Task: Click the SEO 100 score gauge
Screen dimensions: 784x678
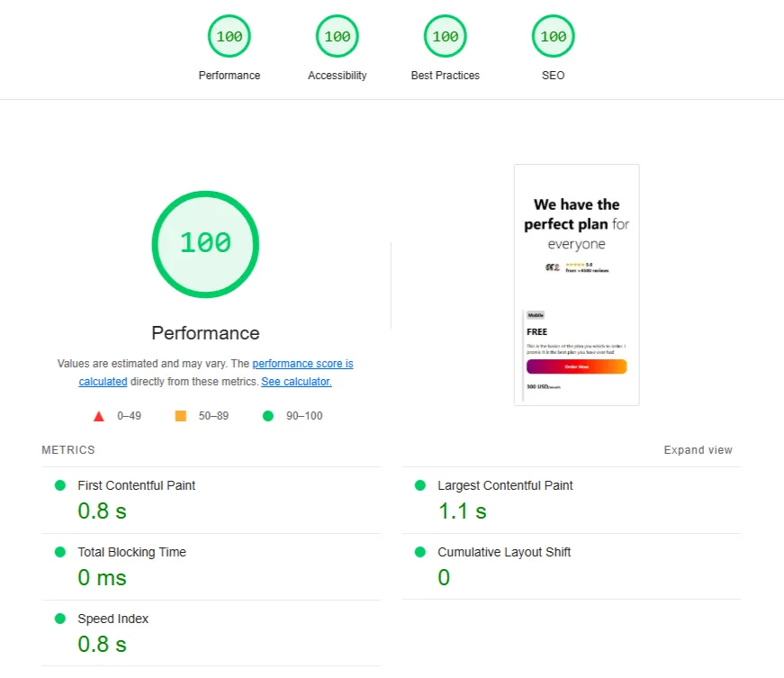Action: (553, 36)
